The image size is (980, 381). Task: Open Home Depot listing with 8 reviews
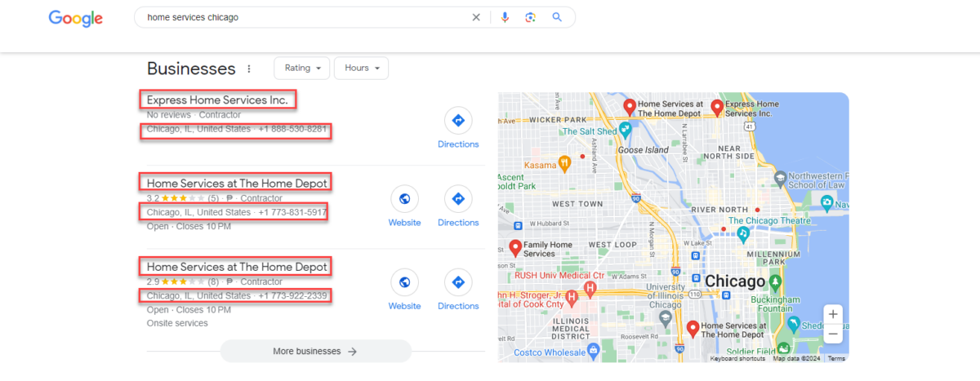(237, 267)
